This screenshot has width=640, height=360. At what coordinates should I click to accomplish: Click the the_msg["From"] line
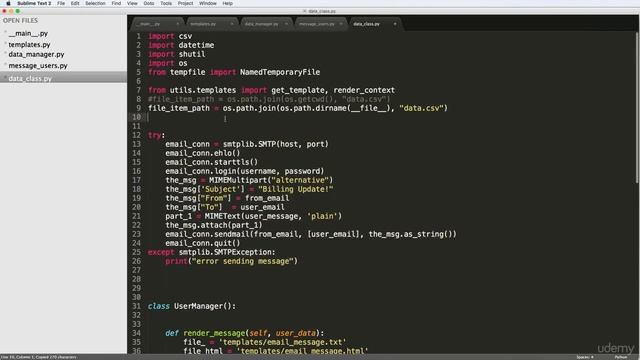227,198
